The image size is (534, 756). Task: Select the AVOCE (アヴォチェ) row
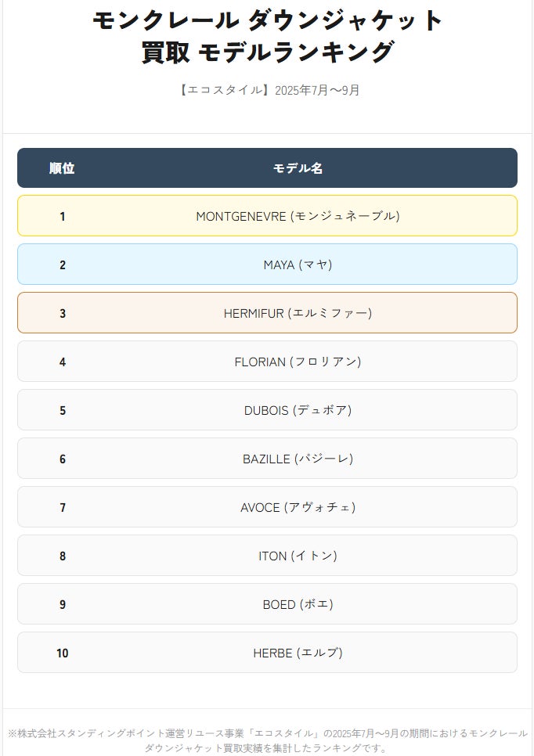(x=267, y=506)
